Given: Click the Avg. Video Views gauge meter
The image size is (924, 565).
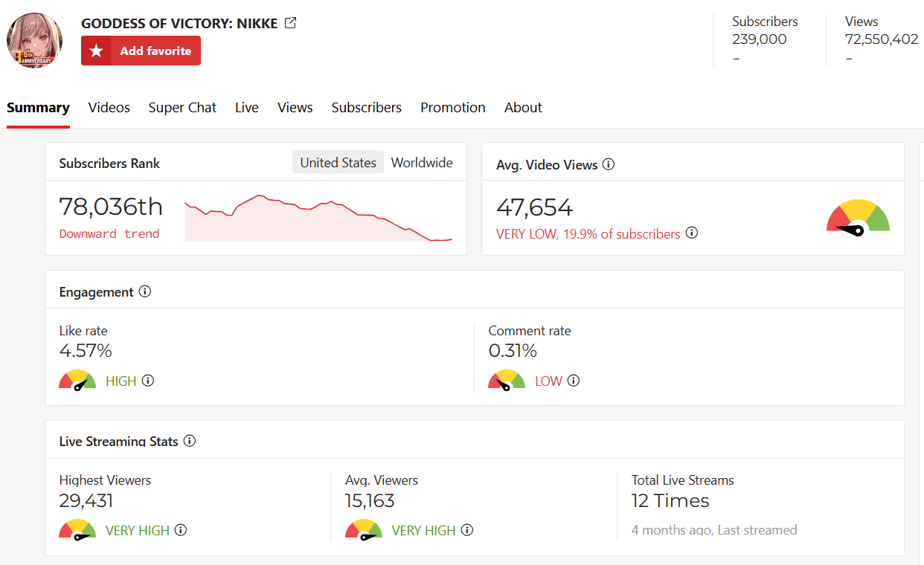Looking at the screenshot, I should (858, 218).
